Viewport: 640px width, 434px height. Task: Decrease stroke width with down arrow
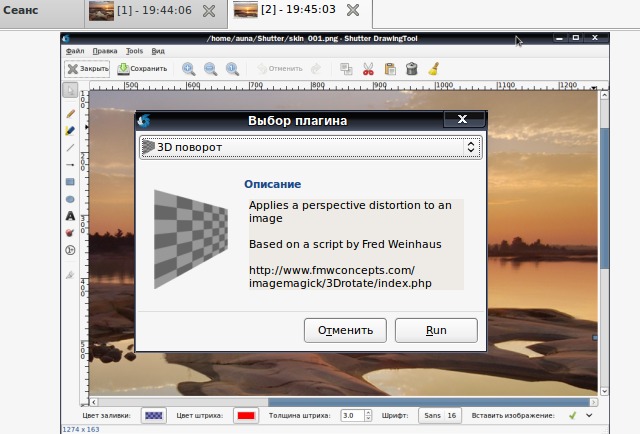(368, 418)
